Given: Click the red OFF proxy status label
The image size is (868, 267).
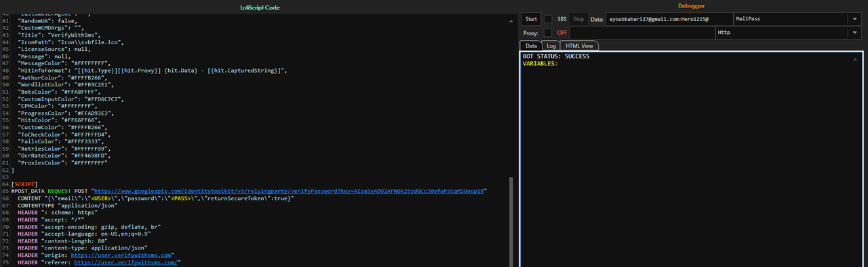Looking at the screenshot, I should (x=562, y=33).
